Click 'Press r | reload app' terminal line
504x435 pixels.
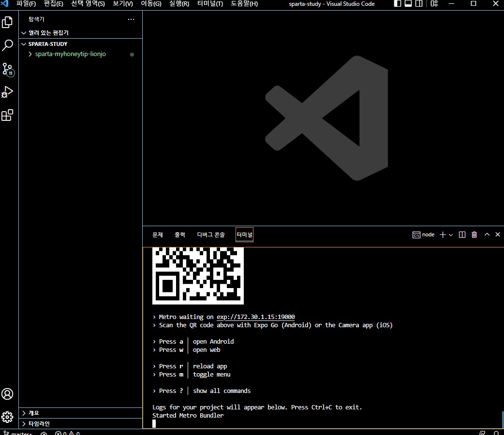190,366
